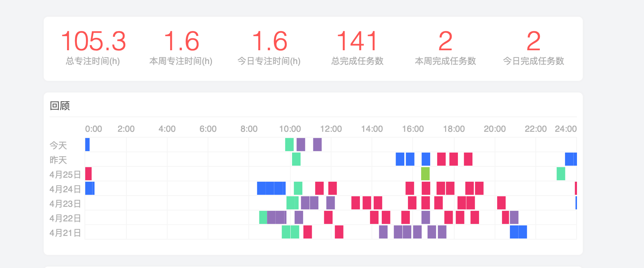Click 4月21日 pink block just after 12:00
This screenshot has height=268, width=644.
coord(339,232)
